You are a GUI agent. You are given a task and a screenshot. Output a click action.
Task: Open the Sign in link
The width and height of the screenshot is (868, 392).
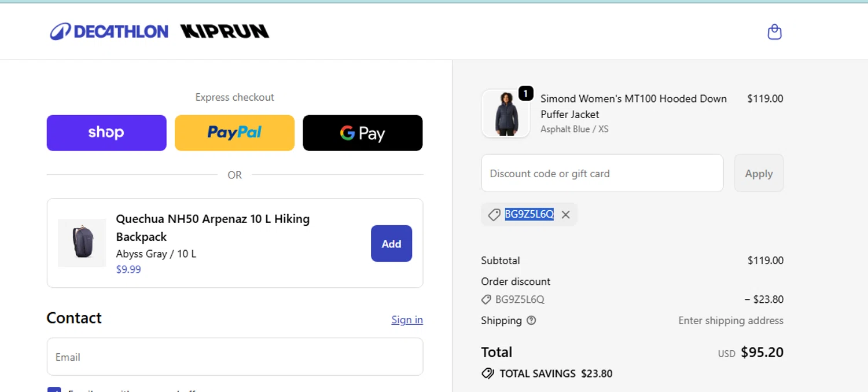(x=407, y=320)
